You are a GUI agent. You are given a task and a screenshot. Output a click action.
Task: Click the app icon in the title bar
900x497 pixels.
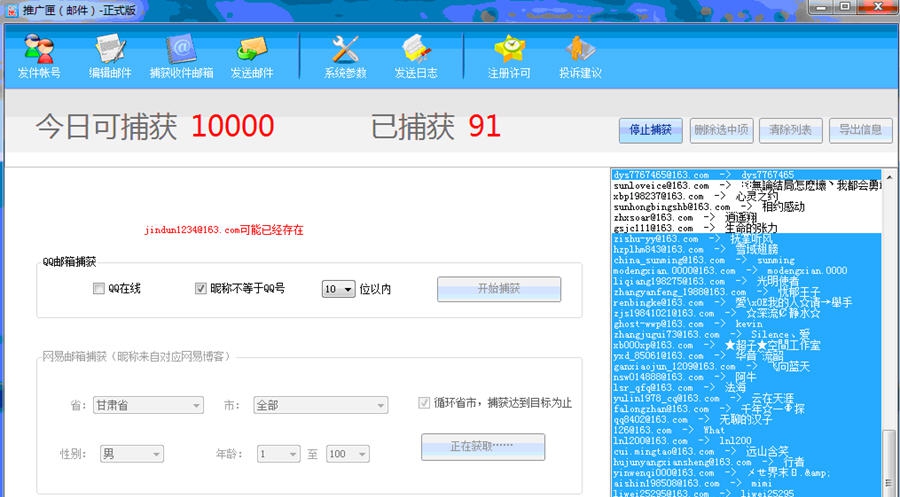[x=12, y=10]
